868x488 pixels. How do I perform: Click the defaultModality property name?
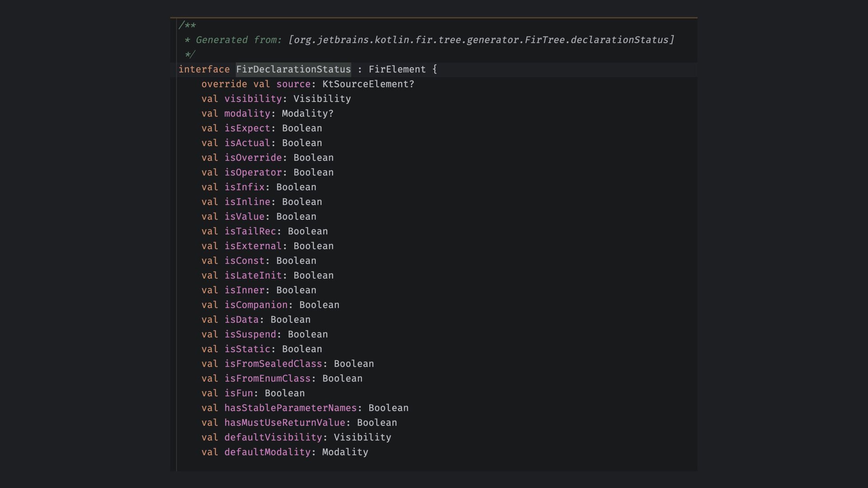pos(267,452)
